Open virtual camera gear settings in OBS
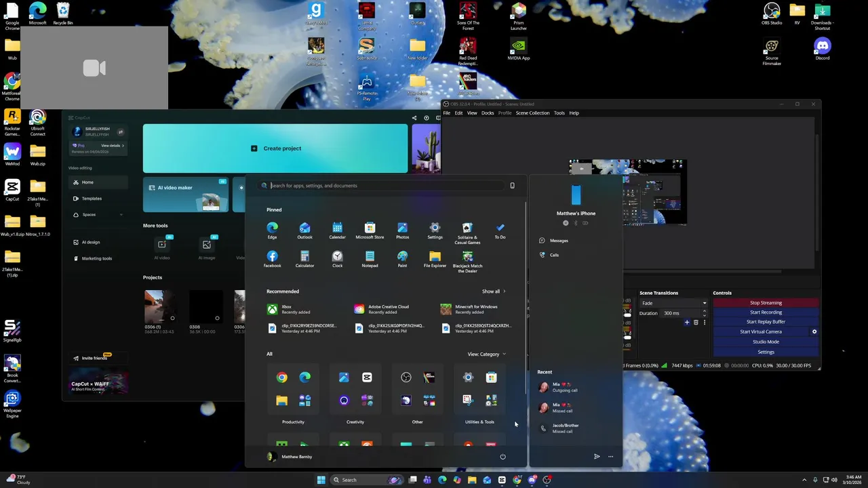This screenshot has width=868, height=488. (814, 331)
